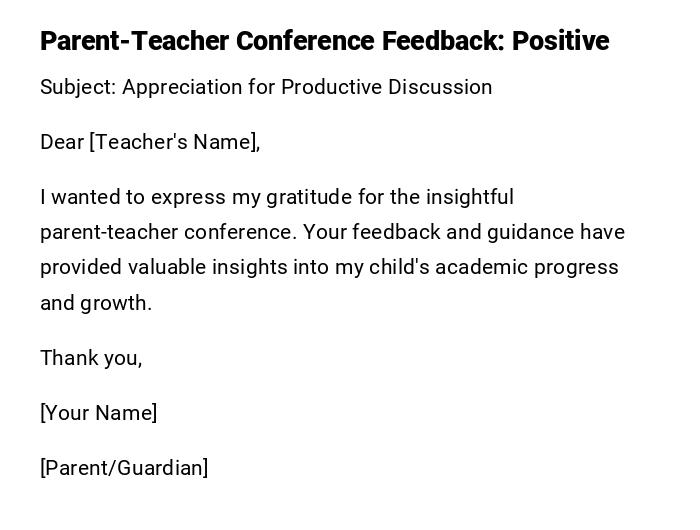Click the "Thank you," closing line
Image resolution: width=700 pixels, height=530 pixels.
(91, 358)
